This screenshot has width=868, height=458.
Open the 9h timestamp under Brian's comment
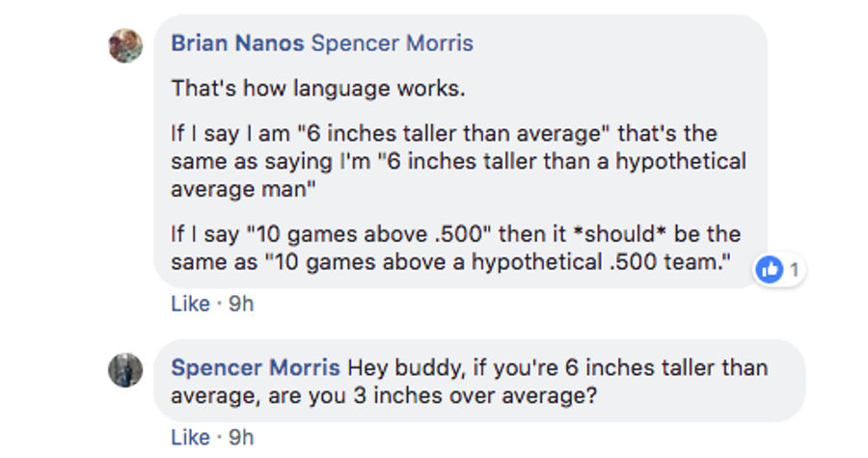tap(241, 304)
